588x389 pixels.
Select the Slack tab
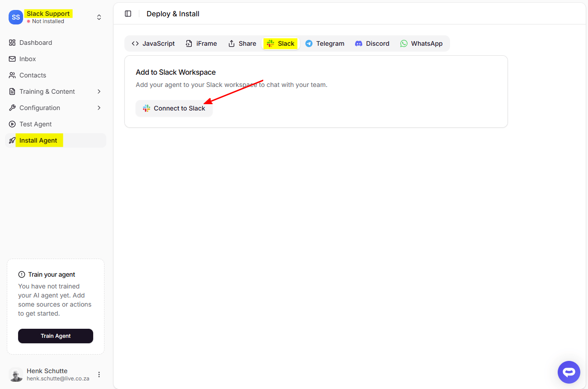pos(281,43)
